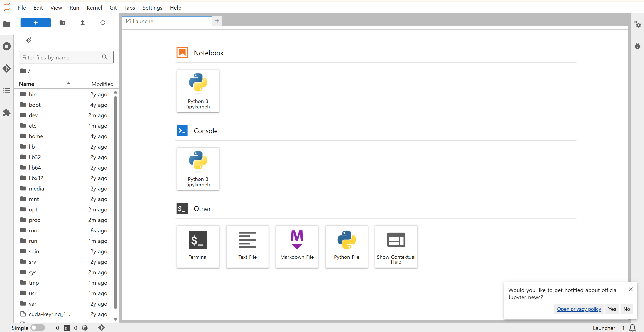Open the Debugger bug icon panel
This screenshot has height=332, width=644.
click(x=637, y=46)
